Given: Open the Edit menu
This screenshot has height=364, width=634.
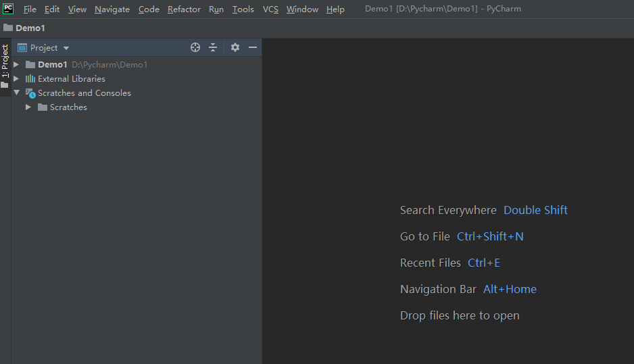Looking at the screenshot, I should (x=52, y=9).
